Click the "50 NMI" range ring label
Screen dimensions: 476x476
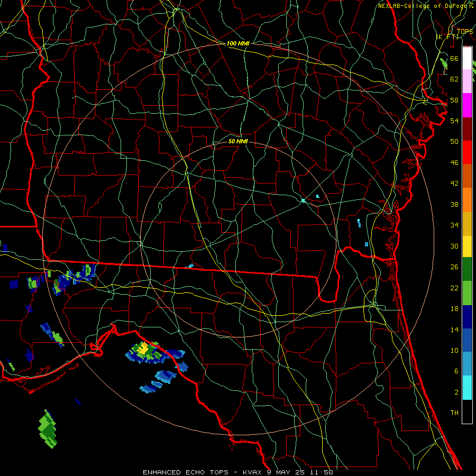click(x=238, y=141)
